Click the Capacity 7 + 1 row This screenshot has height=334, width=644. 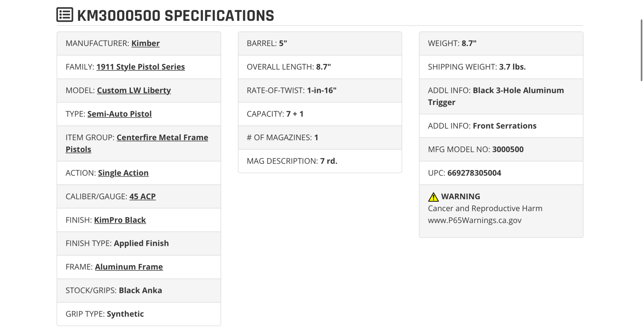(x=320, y=114)
